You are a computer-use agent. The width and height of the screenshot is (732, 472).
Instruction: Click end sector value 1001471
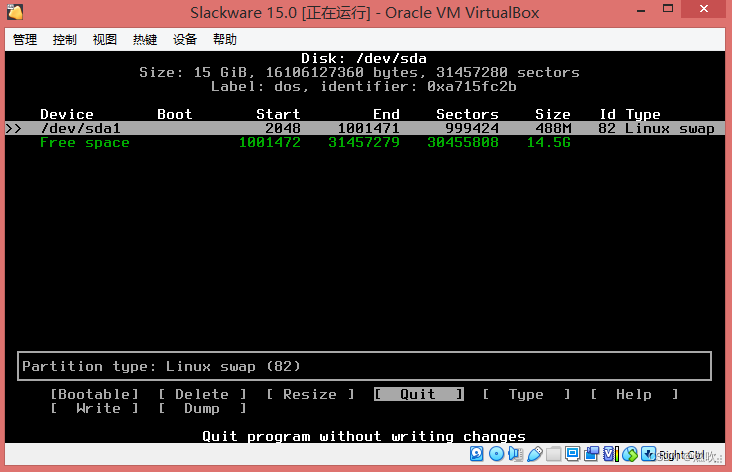tap(368, 128)
